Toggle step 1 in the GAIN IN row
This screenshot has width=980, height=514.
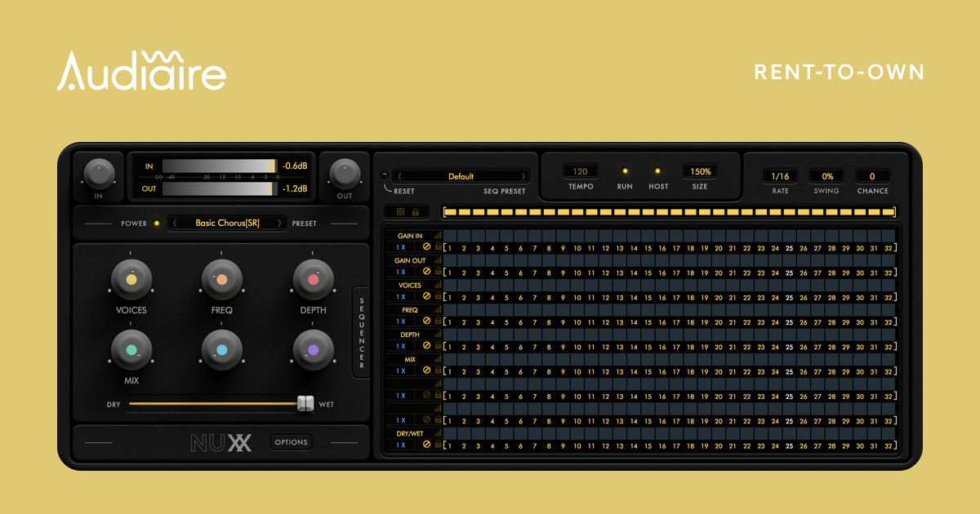point(450,236)
